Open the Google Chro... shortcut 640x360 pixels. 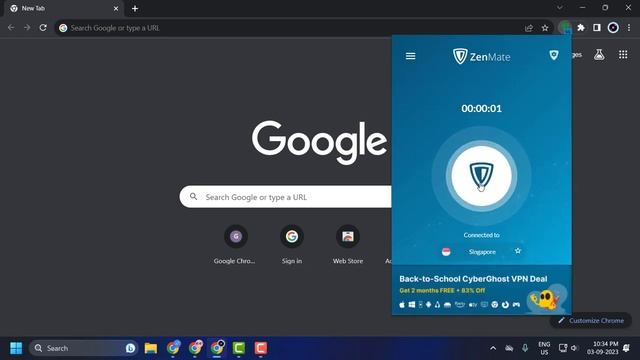(x=236, y=245)
